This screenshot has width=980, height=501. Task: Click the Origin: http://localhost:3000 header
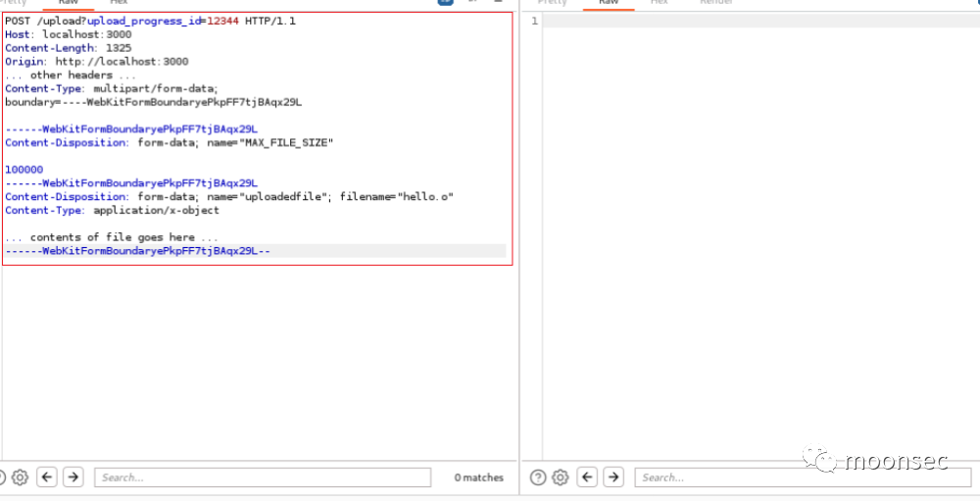[97, 62]
